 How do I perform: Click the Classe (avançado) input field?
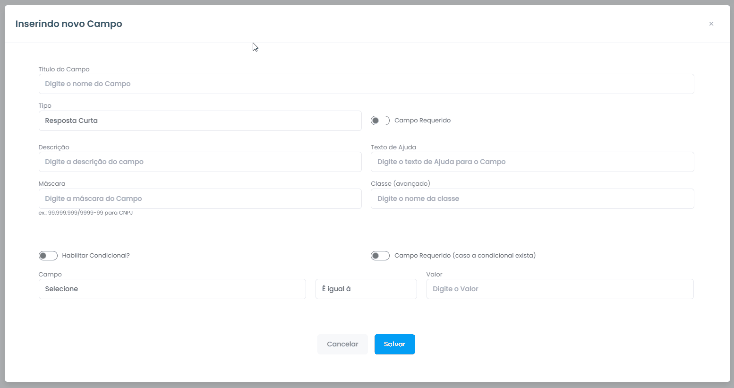click(532, 198)
